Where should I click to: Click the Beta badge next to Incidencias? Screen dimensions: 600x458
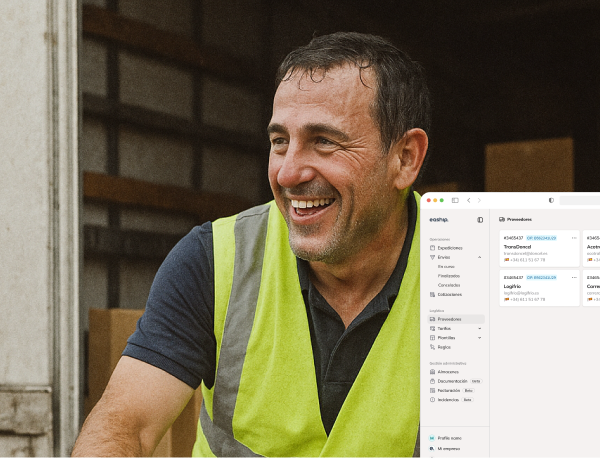(x=467, y=400)
